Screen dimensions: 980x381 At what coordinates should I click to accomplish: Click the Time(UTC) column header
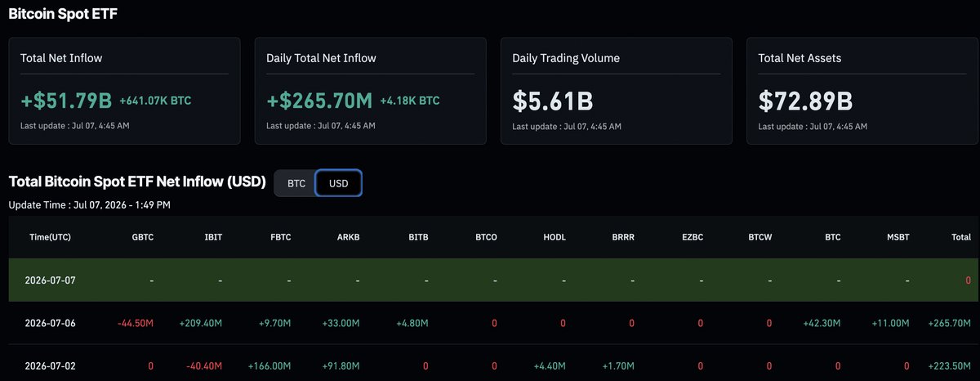pos(49,237)
